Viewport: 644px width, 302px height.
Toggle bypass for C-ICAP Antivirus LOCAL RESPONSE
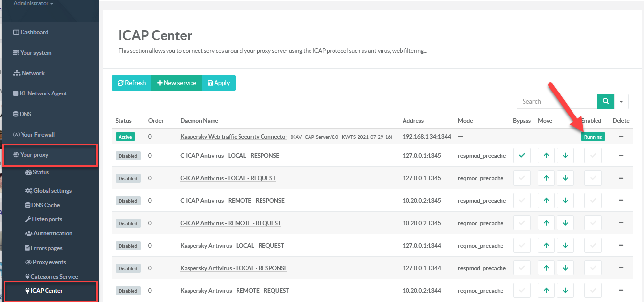522,156
